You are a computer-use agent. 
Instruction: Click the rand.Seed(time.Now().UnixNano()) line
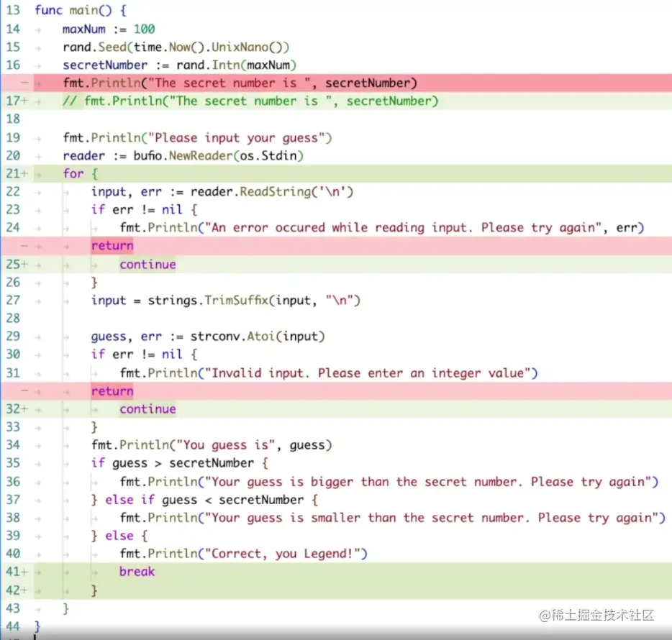tap(176, 47)
